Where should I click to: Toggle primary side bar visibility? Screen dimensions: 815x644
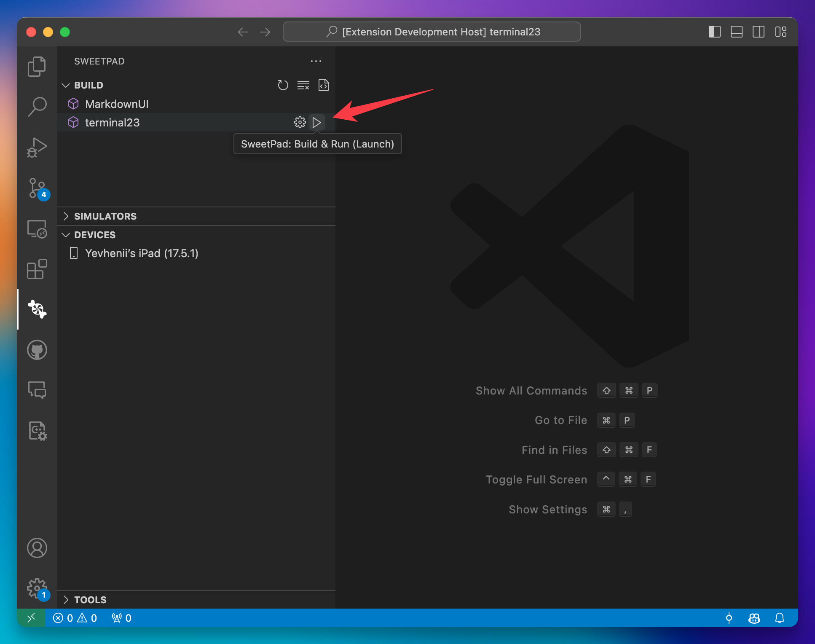pyautogui.click(x=714, y=32)
